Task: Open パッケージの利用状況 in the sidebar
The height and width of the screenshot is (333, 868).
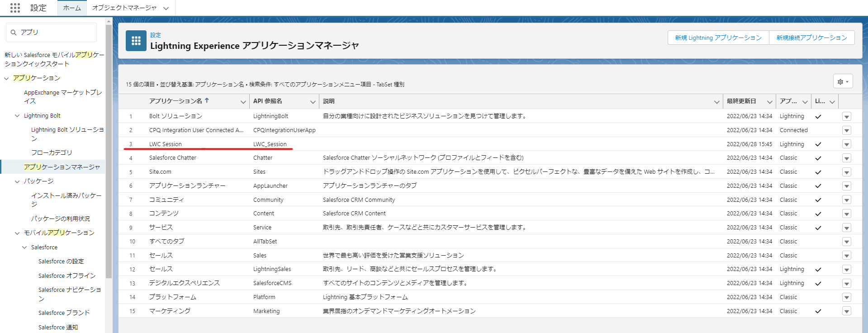Action: [x=61, y=219]
